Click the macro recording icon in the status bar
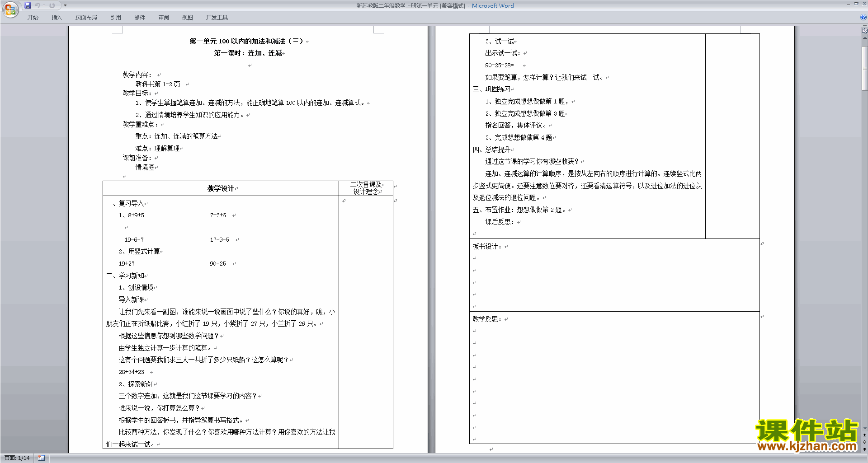868x463 pixels. coord(42,458)
